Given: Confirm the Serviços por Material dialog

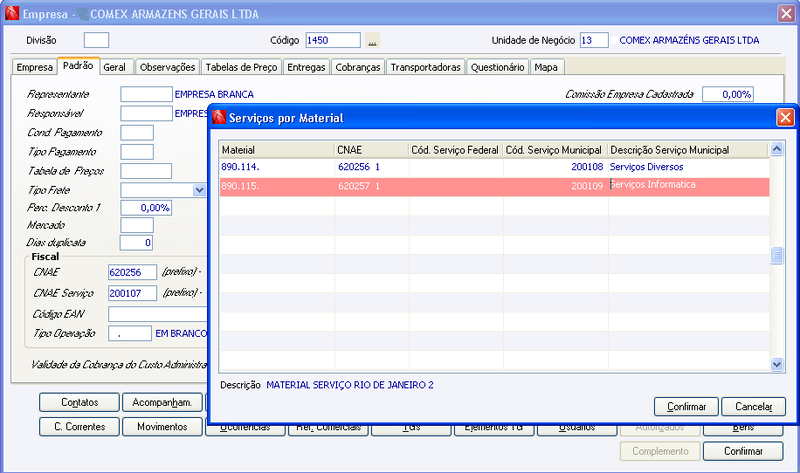Looking at the screenshot, I should pyautogui.click(x=686, y=407).
